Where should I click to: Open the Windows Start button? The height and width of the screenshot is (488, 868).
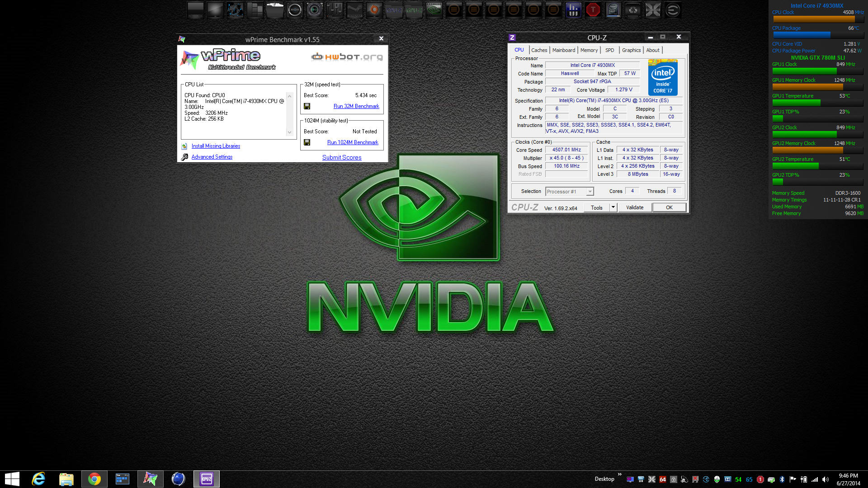[12, 479]
